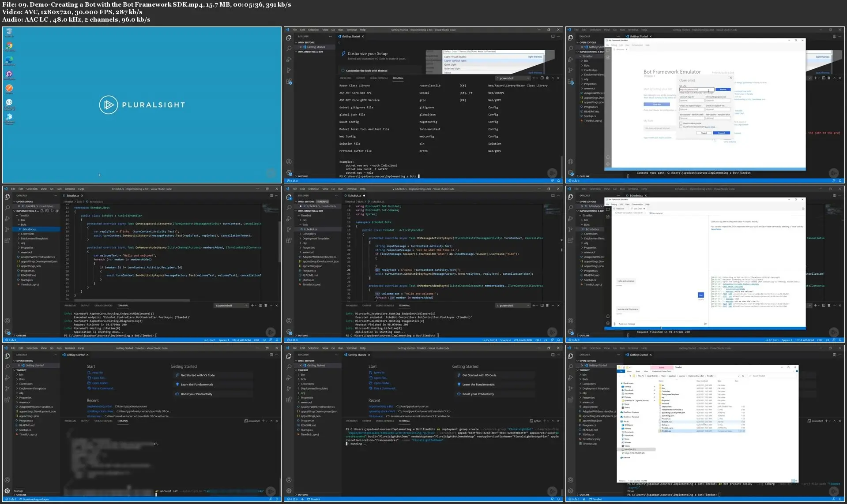Check the Azure for US Government checkbox
The height and width of the screenshot is (504, 847).
[681, 127]
